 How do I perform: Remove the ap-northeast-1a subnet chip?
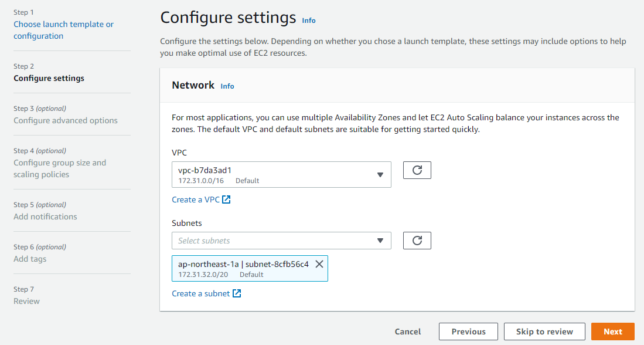click(x=319, y=264)
